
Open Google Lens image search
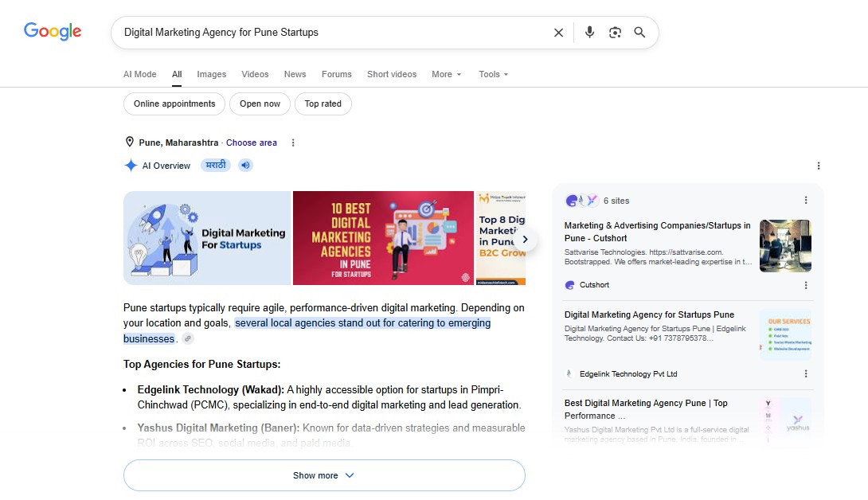(615, 33)
